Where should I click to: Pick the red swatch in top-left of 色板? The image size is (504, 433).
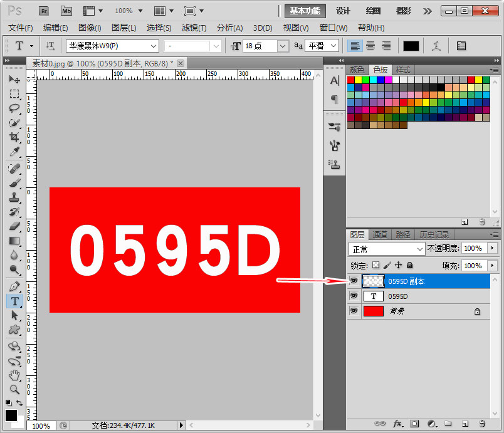[350, 80]
